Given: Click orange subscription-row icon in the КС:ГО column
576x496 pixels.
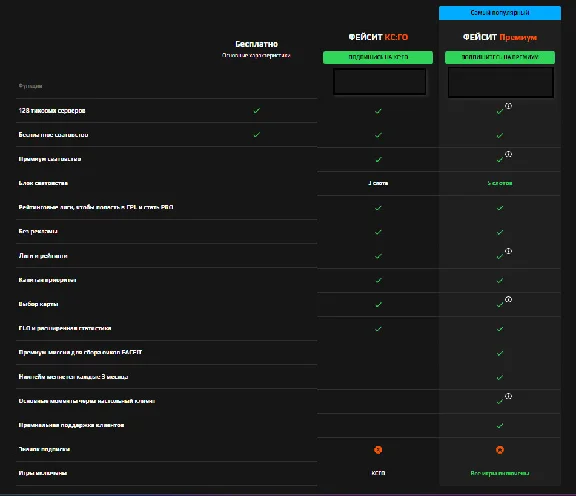Looking at the screenshot, I should 378,450.
